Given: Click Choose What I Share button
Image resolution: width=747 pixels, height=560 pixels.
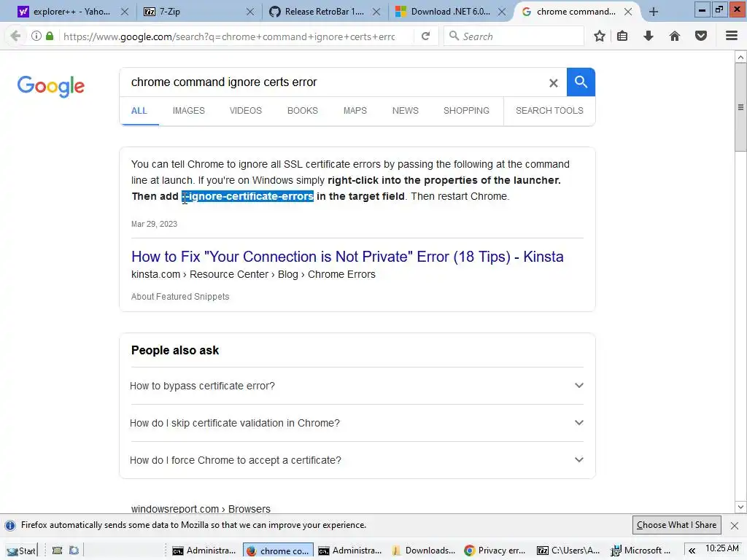Looking at the screenshot, I should click(676, 525).
